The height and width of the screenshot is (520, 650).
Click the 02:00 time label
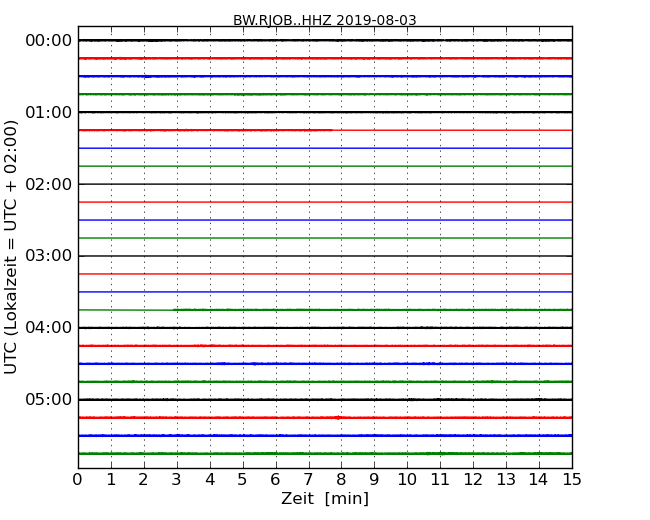click(49, 184)
